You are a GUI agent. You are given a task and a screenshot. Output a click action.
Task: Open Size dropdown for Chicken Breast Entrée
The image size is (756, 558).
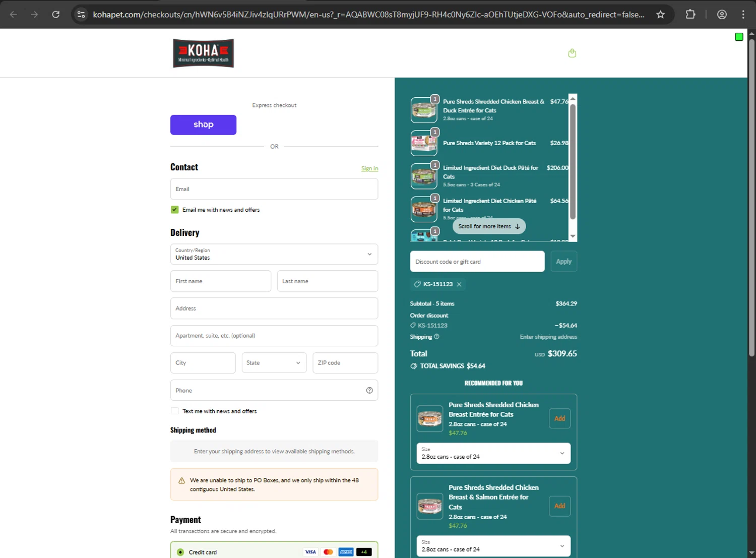pyautogui.click(x=493, y=453)
